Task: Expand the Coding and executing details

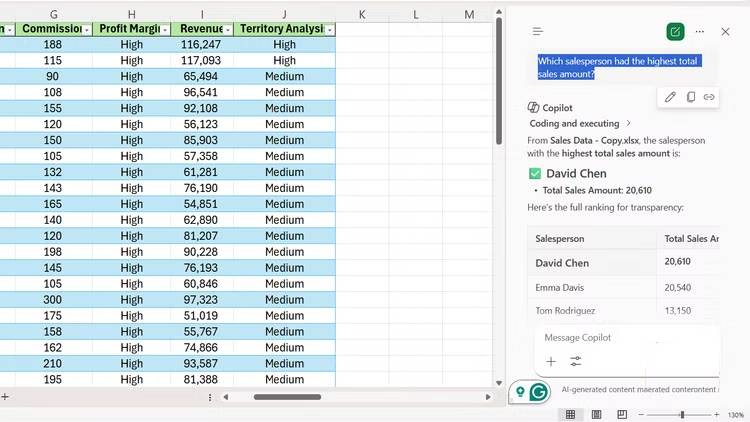Action: click(600, 123)
